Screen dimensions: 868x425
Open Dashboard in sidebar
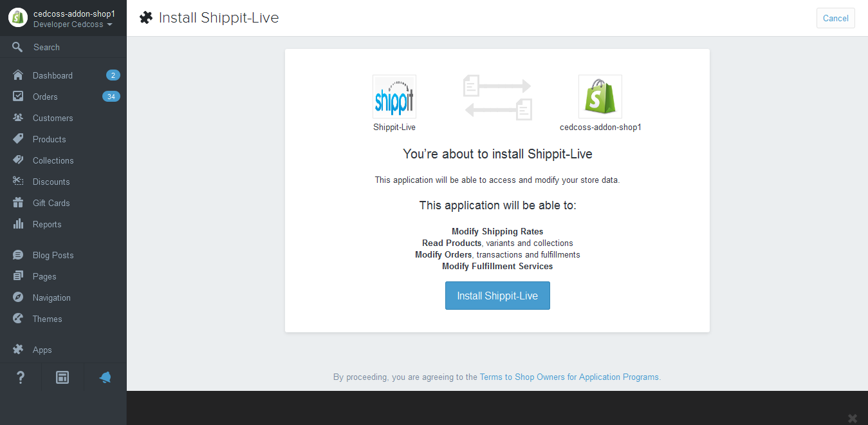click(x=53, y=75)
